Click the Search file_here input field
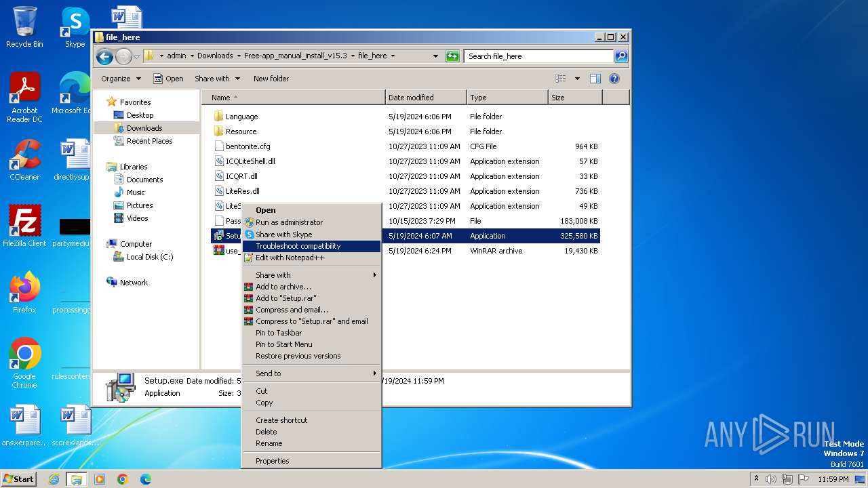This screenshot has height=488, width=868. pyautogui.click(x=539, y=56)
